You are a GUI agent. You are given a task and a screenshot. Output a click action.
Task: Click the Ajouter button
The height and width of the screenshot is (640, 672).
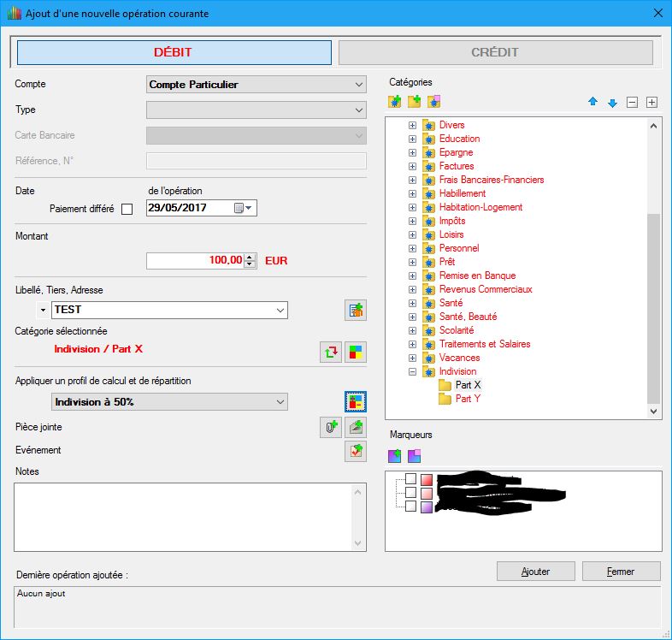pyautogui.click(x=535, y=571)
